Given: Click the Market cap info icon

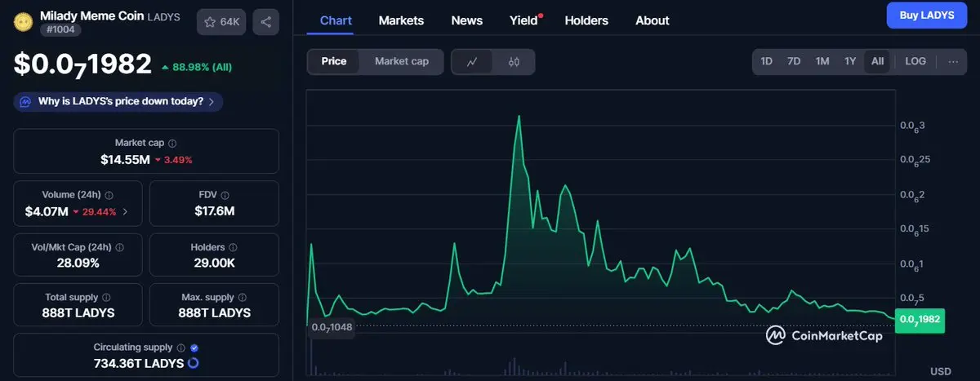Looking at the screenshot, I should pos(171,143).
